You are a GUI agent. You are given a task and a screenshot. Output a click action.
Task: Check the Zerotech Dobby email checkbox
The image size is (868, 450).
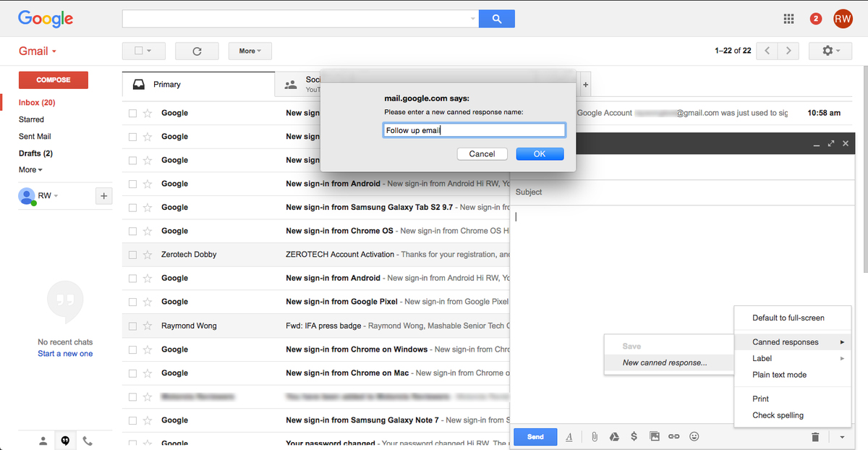(132, 255)
